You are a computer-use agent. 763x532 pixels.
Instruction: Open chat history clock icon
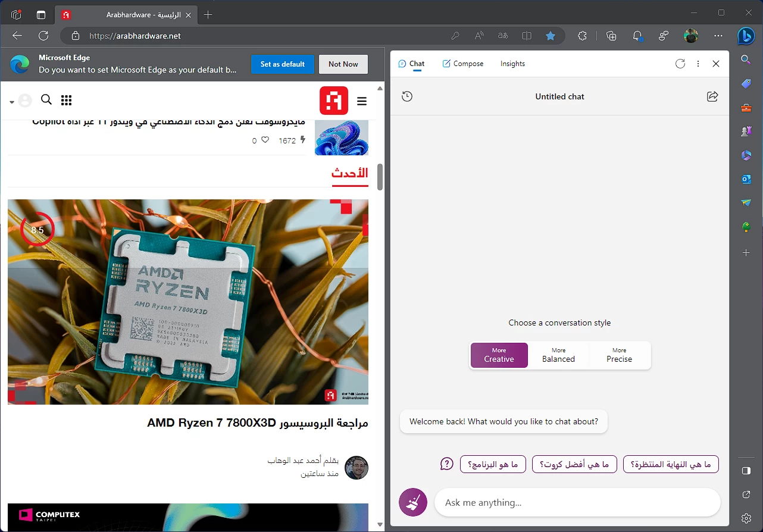tap(407, 96)
